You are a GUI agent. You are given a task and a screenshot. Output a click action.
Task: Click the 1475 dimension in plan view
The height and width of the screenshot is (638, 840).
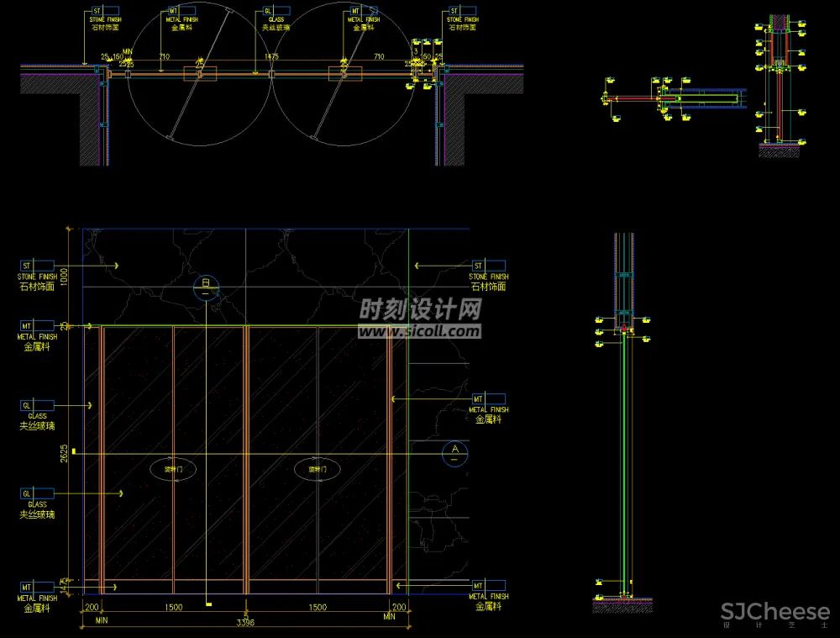tap(271, 56)
